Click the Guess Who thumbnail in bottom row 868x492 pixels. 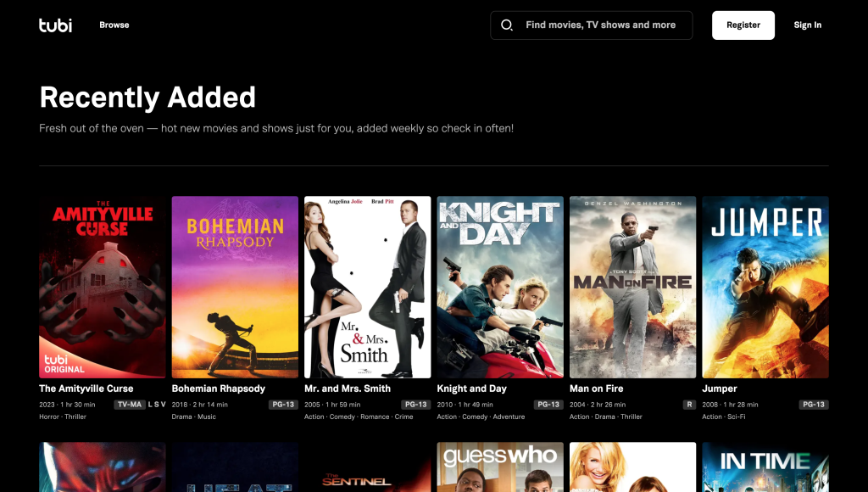coord(500,467)
